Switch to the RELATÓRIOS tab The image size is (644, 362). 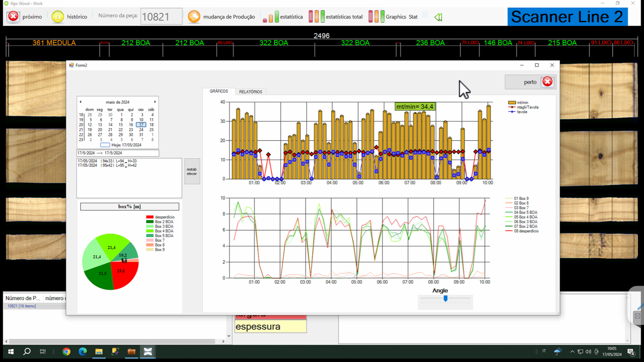(x=250, y=92)
